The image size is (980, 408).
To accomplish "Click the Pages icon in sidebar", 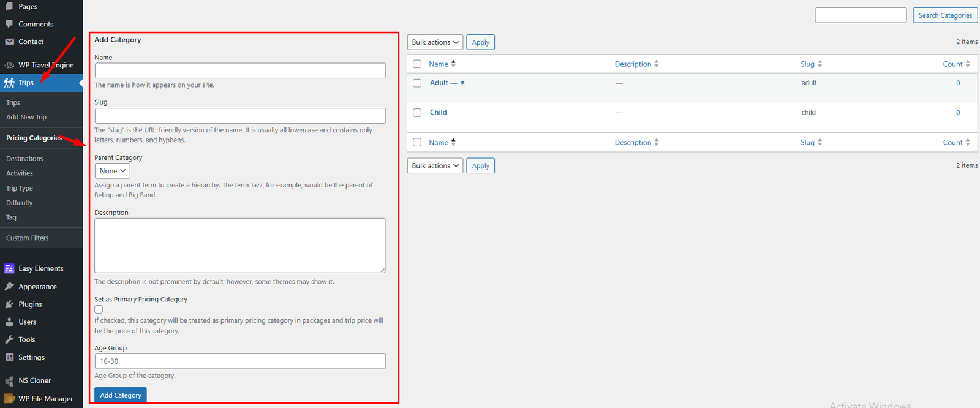I will click(x=9, y=6).
